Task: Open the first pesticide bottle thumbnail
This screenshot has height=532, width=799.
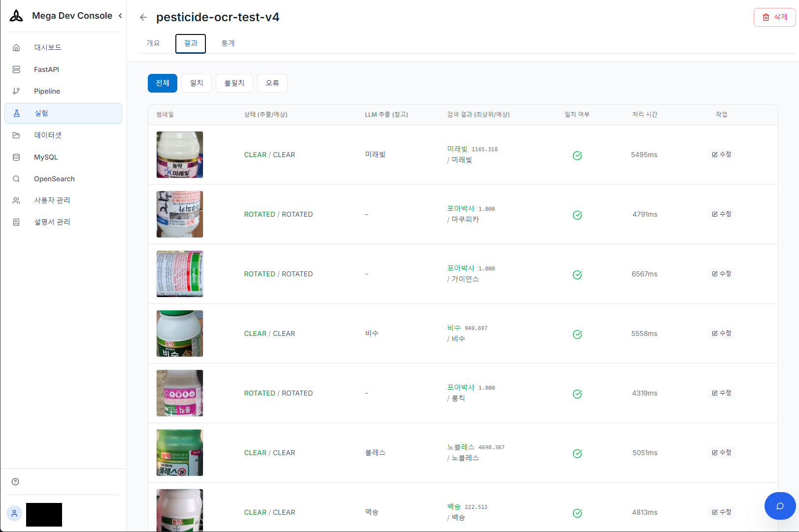Action: 179,154
